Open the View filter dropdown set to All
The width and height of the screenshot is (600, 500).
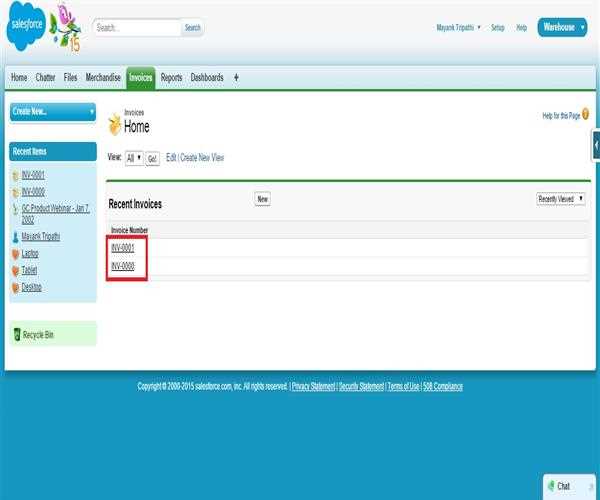134,158
